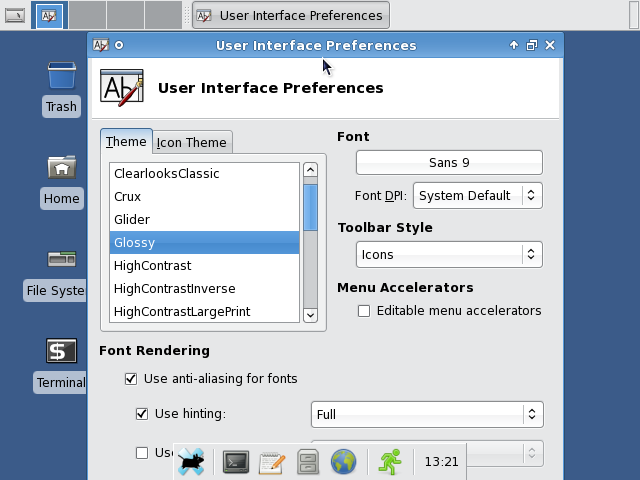640x480 pixels.
Task: Uncheck the Use hinting checkbox
Action: coord(142,414)
